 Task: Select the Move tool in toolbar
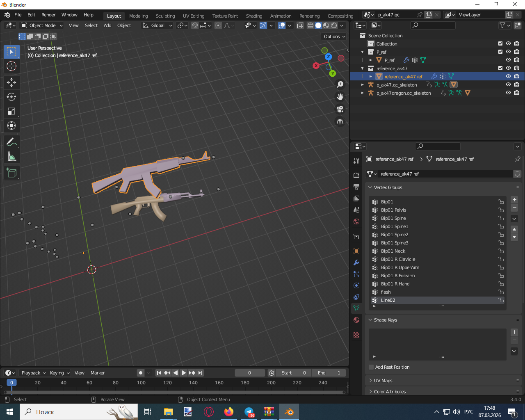[x=11, y=82]
